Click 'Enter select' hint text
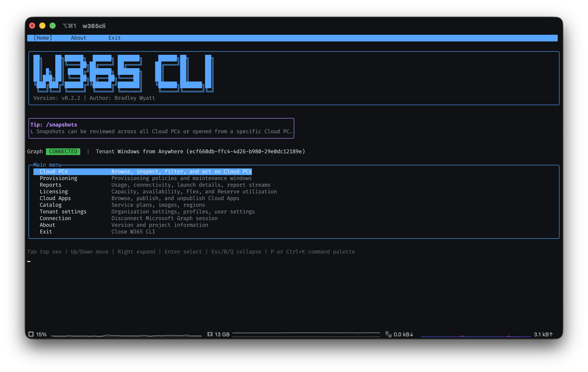The width and height of the screenshot is (588, 372). coord(183,252)
